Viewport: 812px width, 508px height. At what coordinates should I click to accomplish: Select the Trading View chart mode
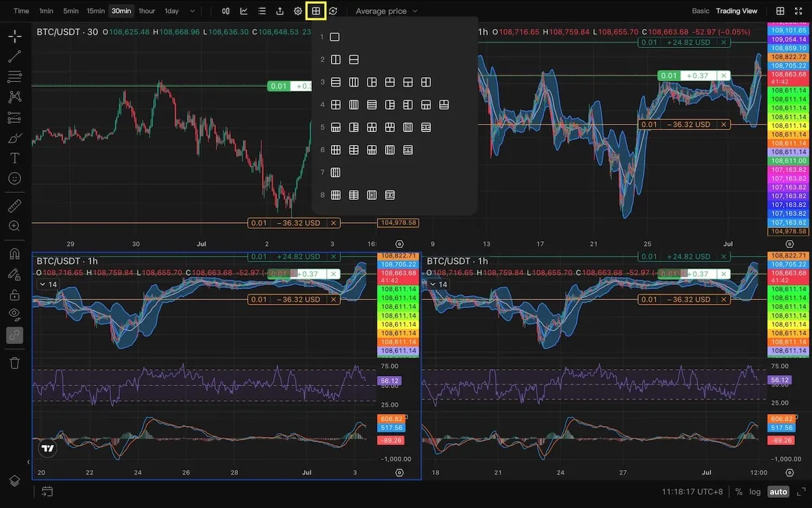[x=737, y=11]
